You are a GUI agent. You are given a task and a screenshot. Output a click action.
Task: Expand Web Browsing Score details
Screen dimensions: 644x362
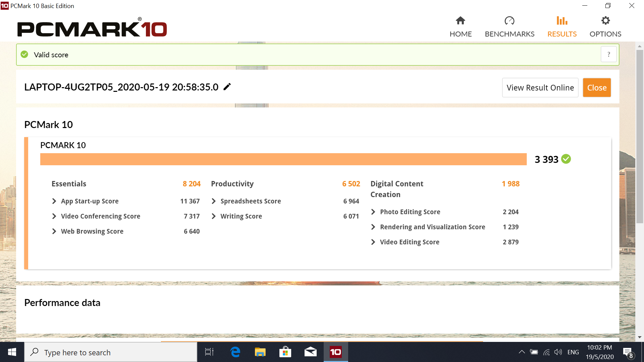pos(54,231)
